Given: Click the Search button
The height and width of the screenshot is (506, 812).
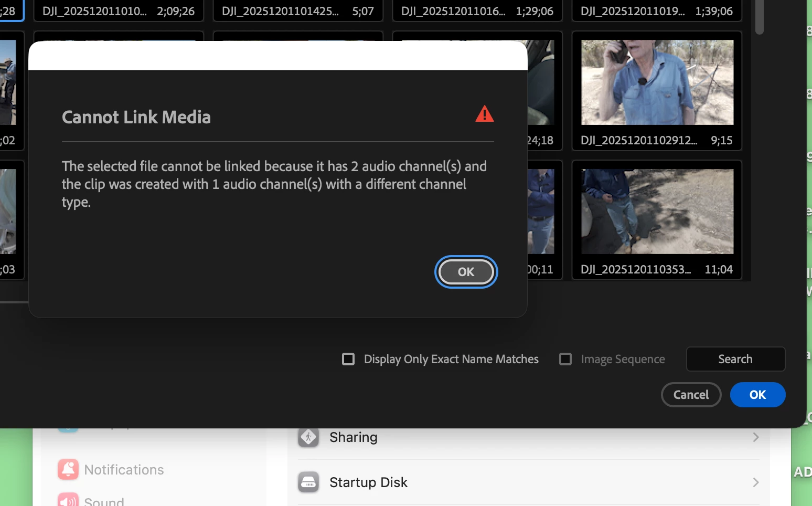Looking at the screenshot, I should [735, 359].
